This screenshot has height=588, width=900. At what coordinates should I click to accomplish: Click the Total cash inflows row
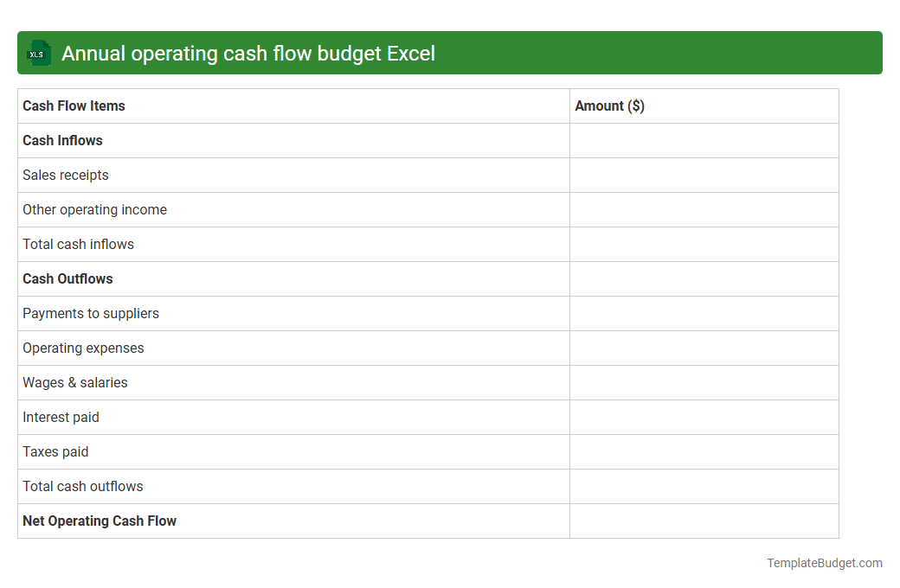(x=78, y=244)
